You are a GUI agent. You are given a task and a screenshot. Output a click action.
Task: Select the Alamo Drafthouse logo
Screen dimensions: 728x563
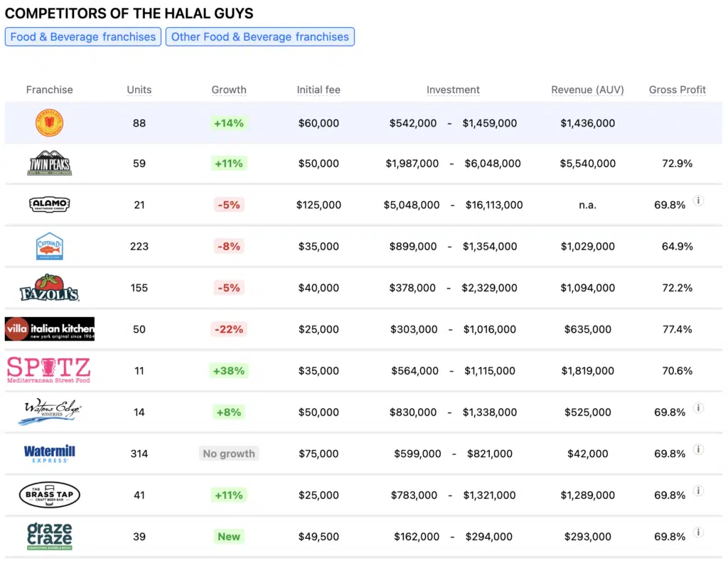click(49, 205)
